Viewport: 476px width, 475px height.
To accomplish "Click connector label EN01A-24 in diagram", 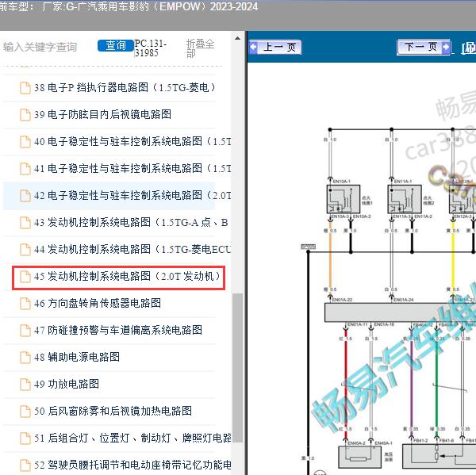I will click(x=404, y=300).
